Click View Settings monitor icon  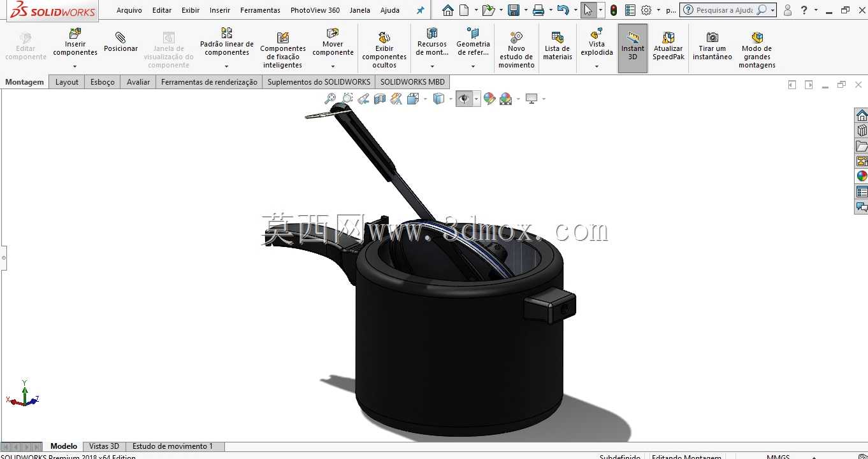tap(532, 99)
